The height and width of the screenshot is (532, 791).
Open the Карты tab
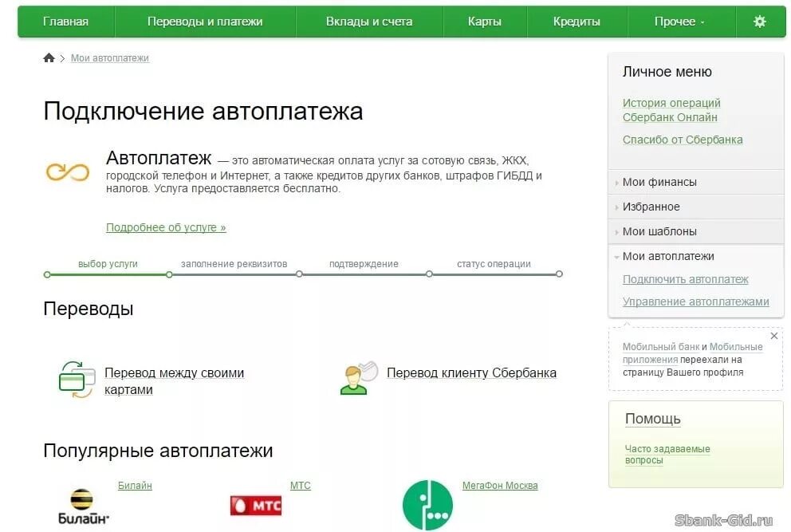484,22
